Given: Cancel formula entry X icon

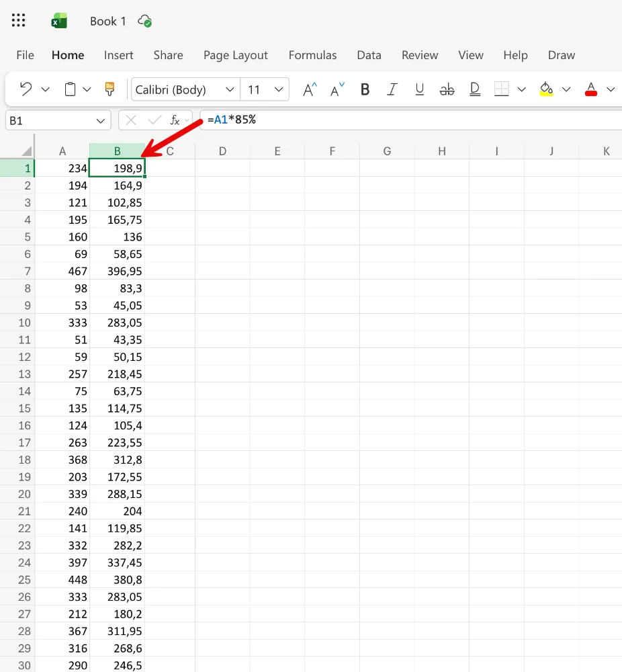Looking at the screenshot, I should pos(131,120).
